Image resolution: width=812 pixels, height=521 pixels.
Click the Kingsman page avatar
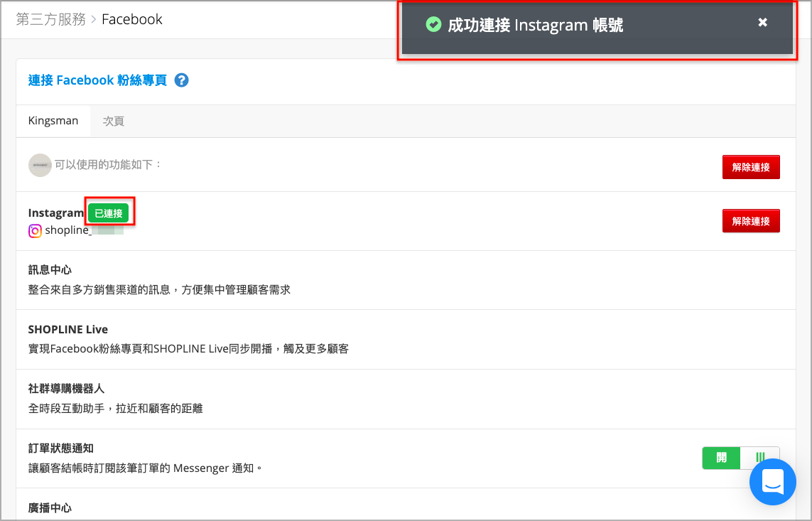click(40, 165)
